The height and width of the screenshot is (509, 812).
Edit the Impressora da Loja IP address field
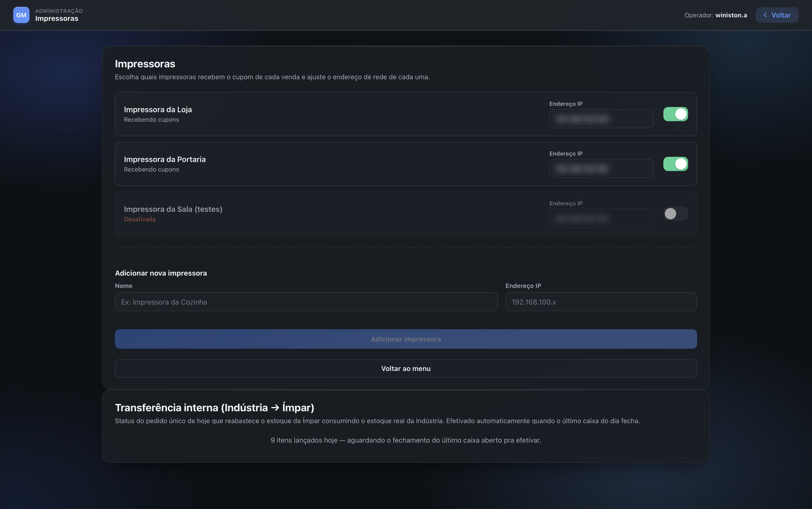tap(601, 119)
